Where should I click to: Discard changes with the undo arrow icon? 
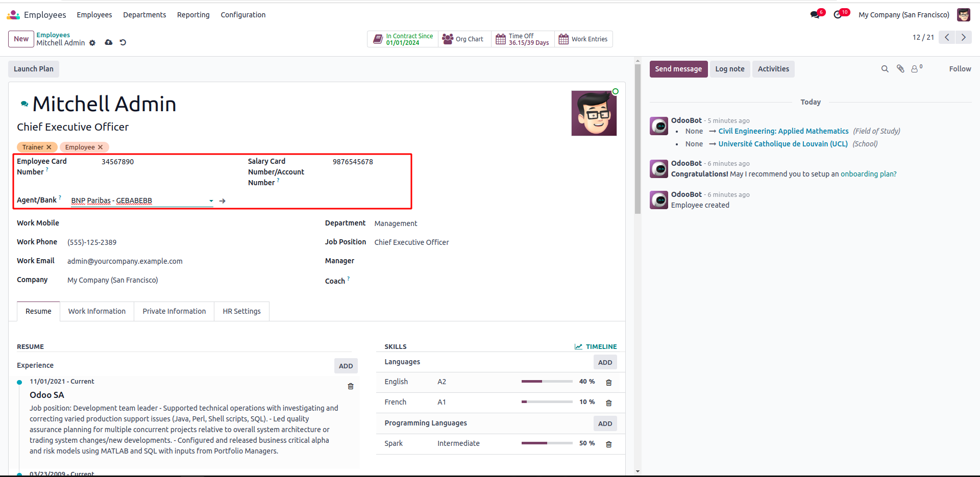(123, 43)
